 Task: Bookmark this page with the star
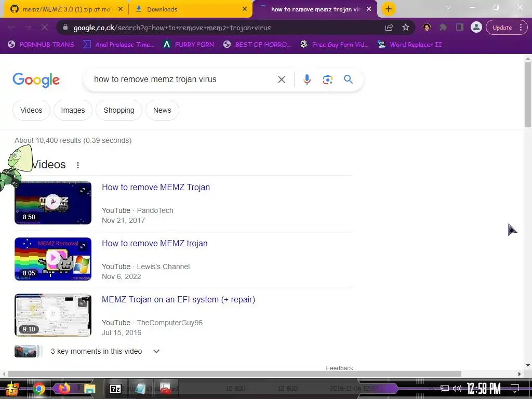[x=406, y=28]
